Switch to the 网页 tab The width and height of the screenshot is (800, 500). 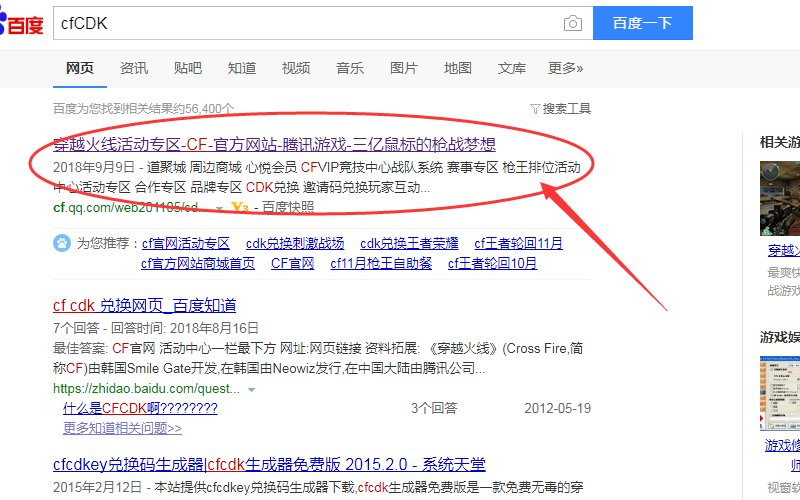click(80, 68)
